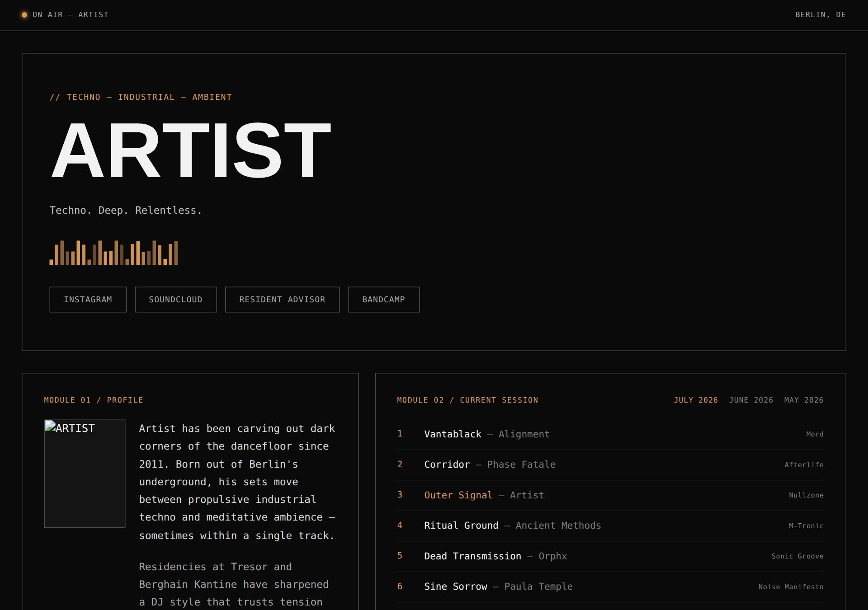Click the large ARTIST headline
This screenshot has width=868, height=610.
[191, 151]
